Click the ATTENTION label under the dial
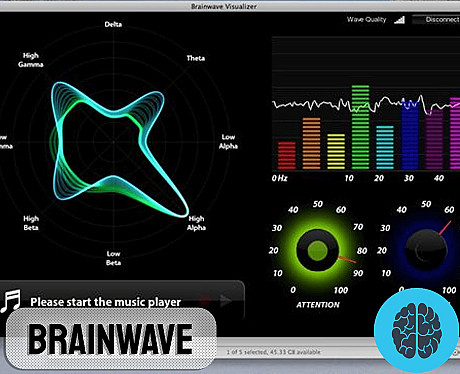Viewport: 460px width, 374px height. (318, 305)
